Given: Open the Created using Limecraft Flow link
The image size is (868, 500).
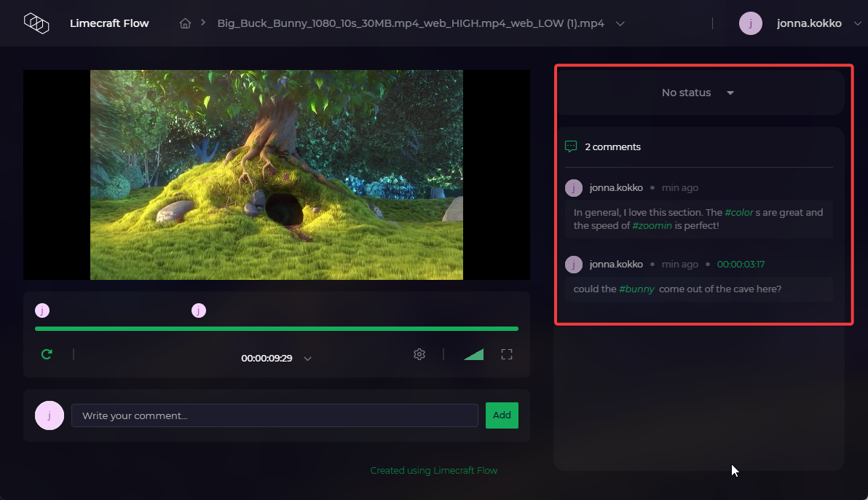Looking at the screenshot, I should 434,471.
